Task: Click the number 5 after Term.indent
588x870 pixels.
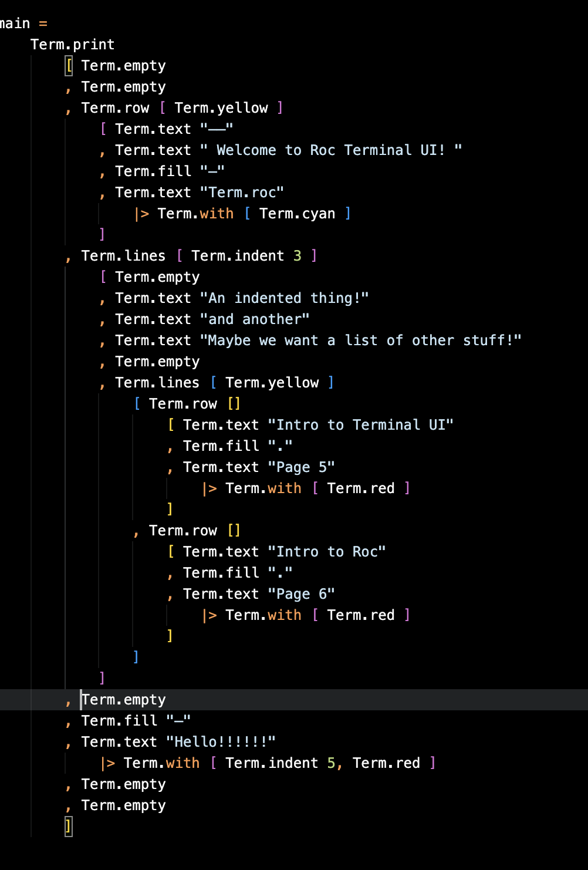Action: coord(331,763)
